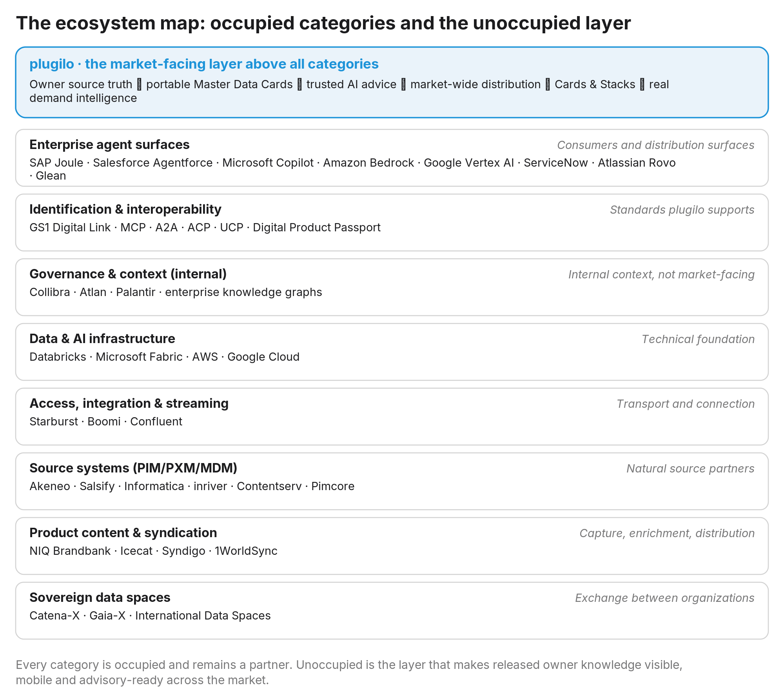Select the Natural source partners label
The width and height of the screenshot is (784, 694).
(690, 469)
